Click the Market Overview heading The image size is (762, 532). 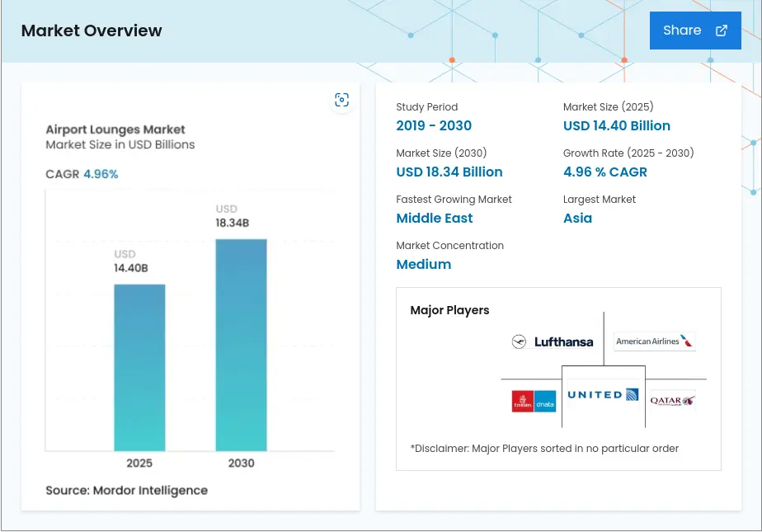(x=92, y=31)
